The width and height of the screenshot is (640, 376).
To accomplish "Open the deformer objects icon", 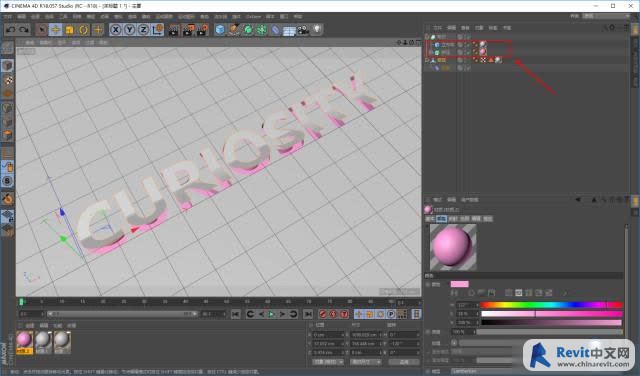I will coord(276,30).
